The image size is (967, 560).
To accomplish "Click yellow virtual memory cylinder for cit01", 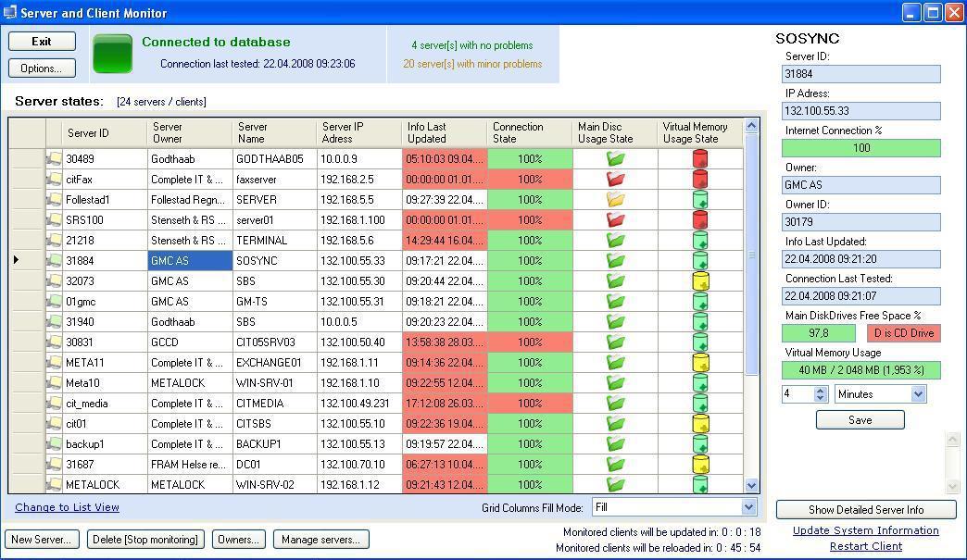I will [700, 424].
